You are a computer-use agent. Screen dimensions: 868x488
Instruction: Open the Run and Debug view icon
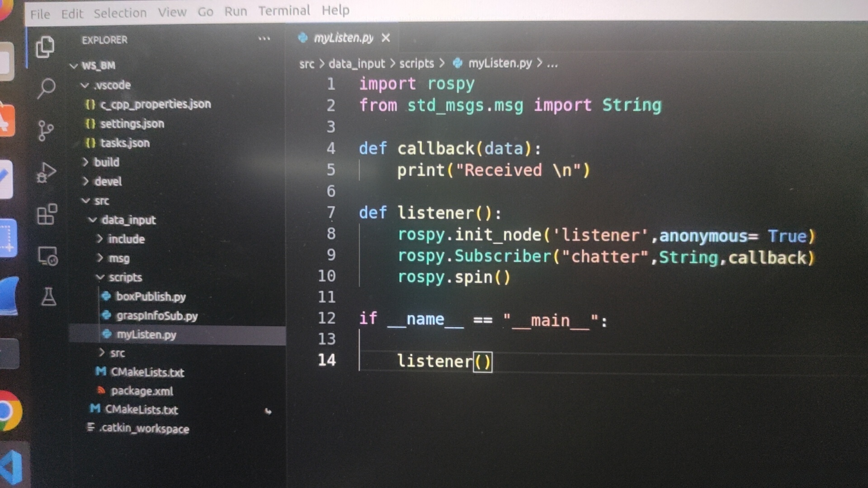point(46,172)
